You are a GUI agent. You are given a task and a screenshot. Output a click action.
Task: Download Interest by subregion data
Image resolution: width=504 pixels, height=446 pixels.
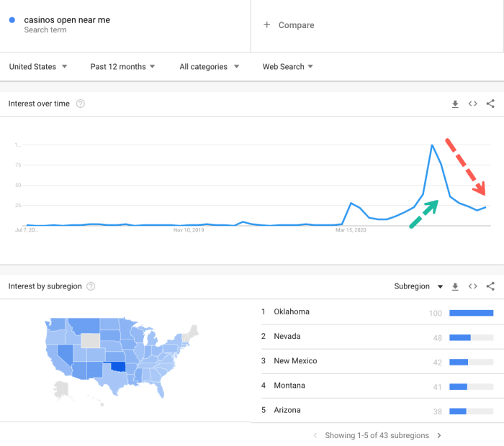pyautogui.click(x=455, y=286)
